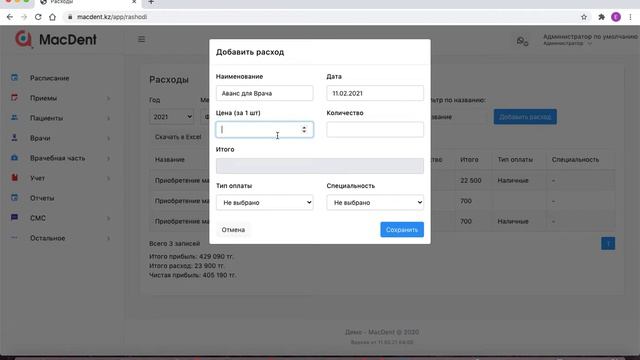Open Отчеты in the sidebar
640x360 pixels.
(42, 198)
